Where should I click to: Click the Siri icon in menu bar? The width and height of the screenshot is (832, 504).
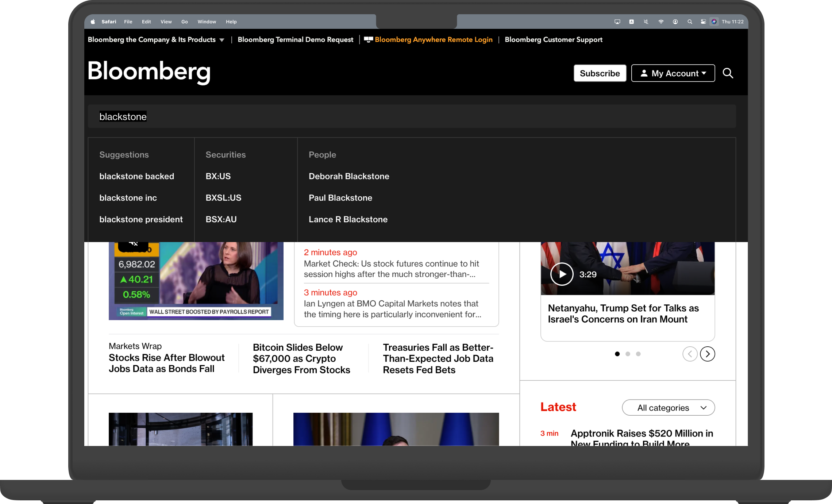(x=714, y=22)
